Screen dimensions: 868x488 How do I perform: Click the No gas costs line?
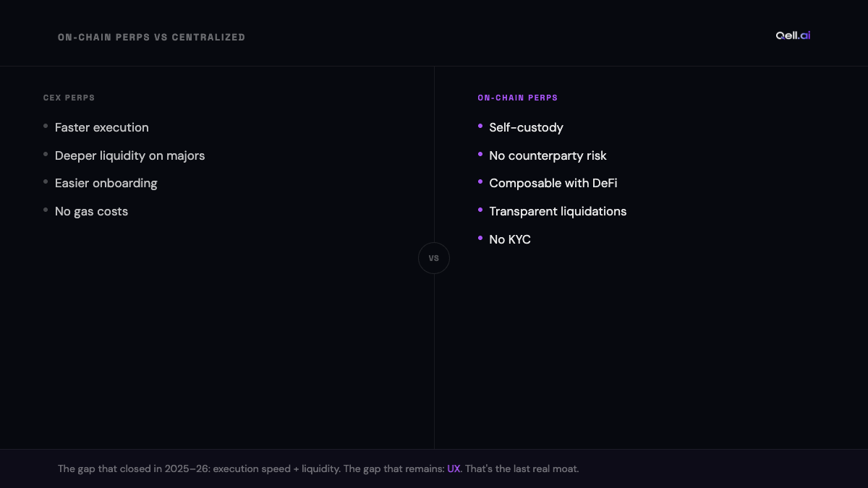[x=91, y=211]
